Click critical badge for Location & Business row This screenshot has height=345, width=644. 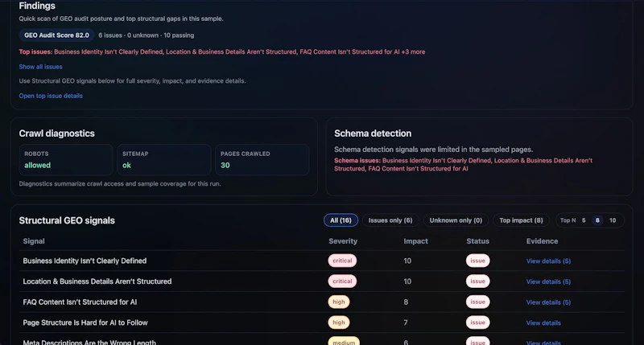click(342, 281)
